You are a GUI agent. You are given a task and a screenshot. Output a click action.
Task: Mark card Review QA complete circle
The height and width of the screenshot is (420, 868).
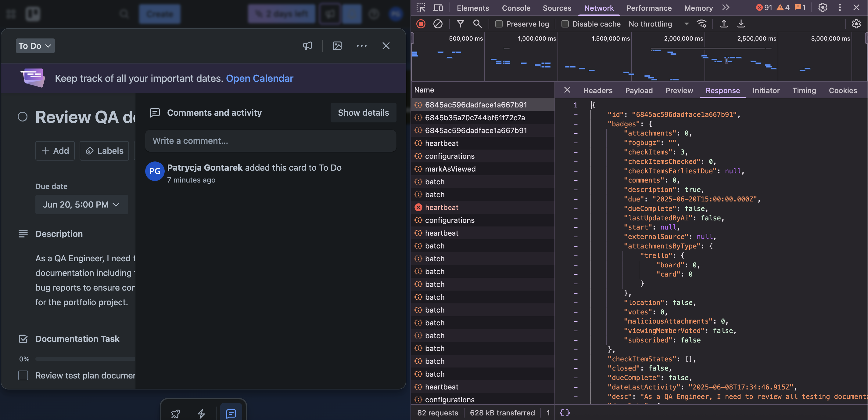(x=23, y=117)
